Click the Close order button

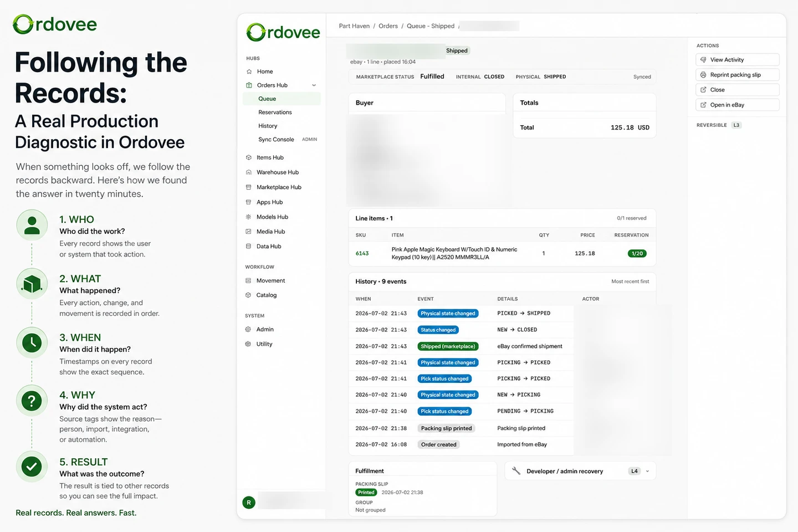pyautogui.click(x=737, y=90)
